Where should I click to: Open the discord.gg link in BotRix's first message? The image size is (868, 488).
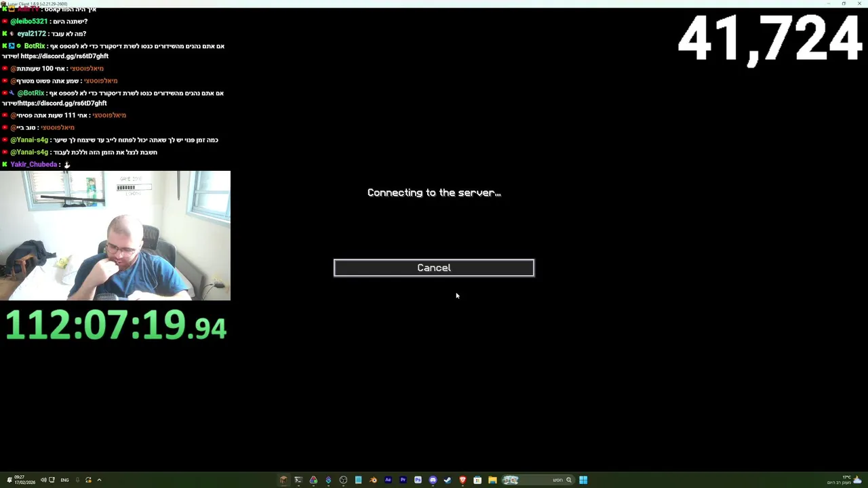click(64, 56)
